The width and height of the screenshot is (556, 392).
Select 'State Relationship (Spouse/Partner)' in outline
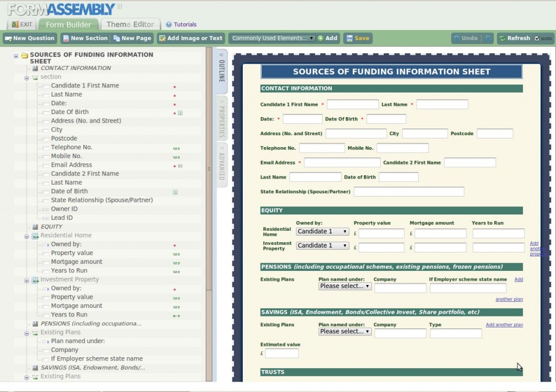coord(102,200)
